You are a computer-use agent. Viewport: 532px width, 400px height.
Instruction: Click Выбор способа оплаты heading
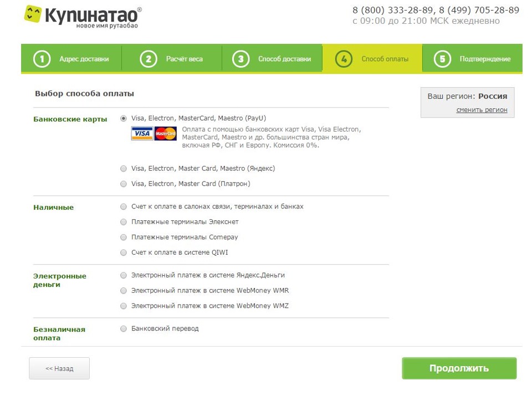tap(84, 93)
